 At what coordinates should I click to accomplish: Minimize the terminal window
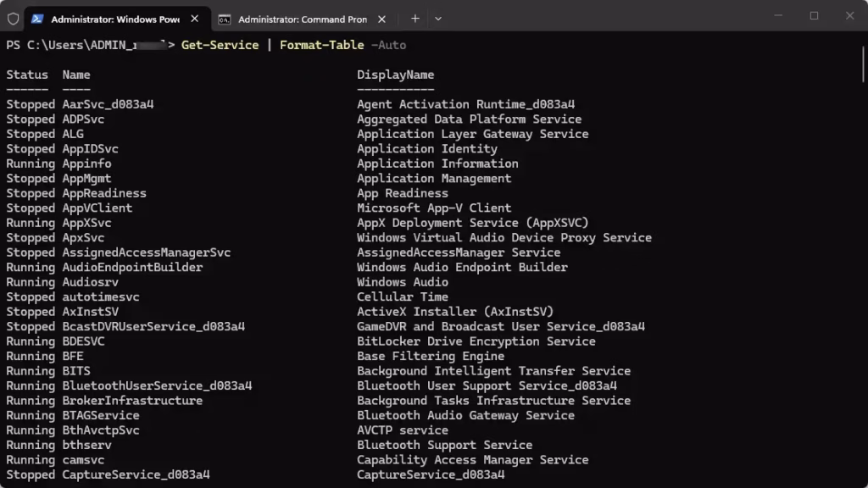(778, 15)
